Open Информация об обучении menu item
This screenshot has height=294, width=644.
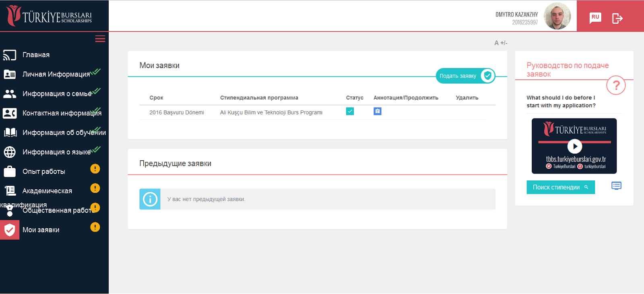tap(64, 133)
